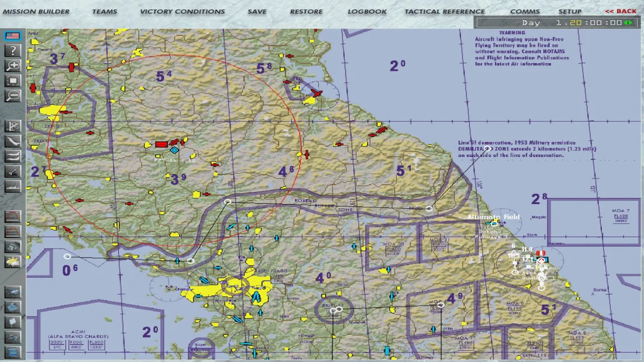This screenshot has height=362, width=644.
Task: Select the US flag team icon
Action: pyautogui.click(x=13, y=36)
